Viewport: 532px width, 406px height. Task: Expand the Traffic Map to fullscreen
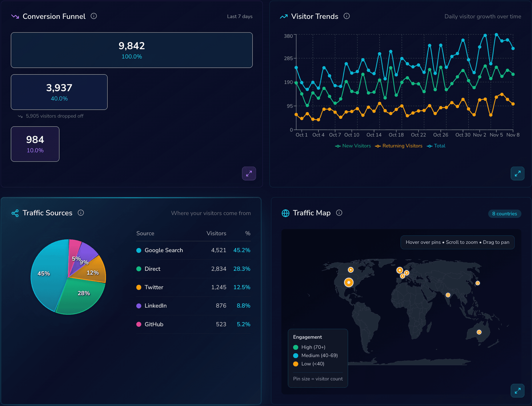(x=517, y=390)
